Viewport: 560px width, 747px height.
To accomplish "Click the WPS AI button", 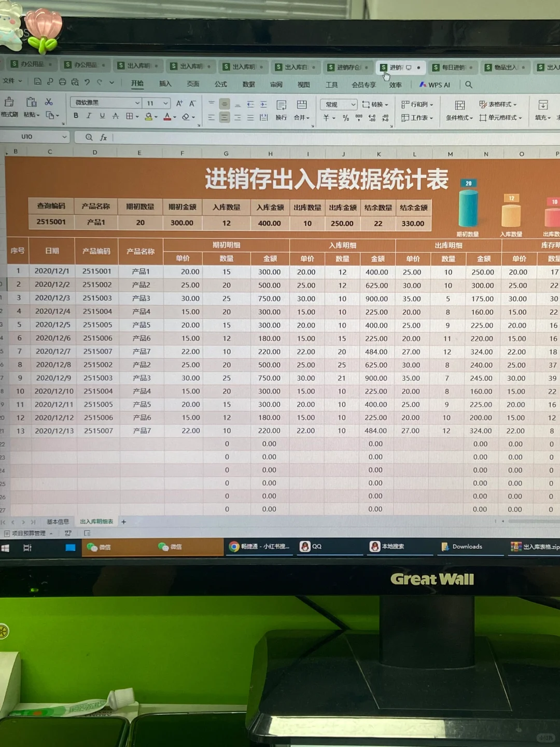I will point(435,85).
